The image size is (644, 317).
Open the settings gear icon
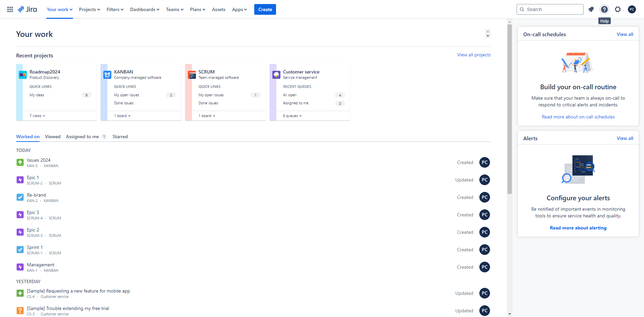point(618,9)
